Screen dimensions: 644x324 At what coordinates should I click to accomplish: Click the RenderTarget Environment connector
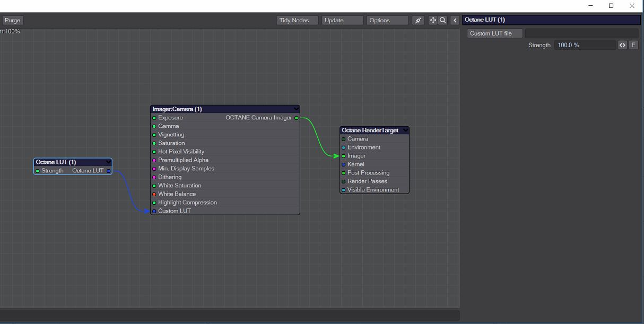tap(344, 147)
